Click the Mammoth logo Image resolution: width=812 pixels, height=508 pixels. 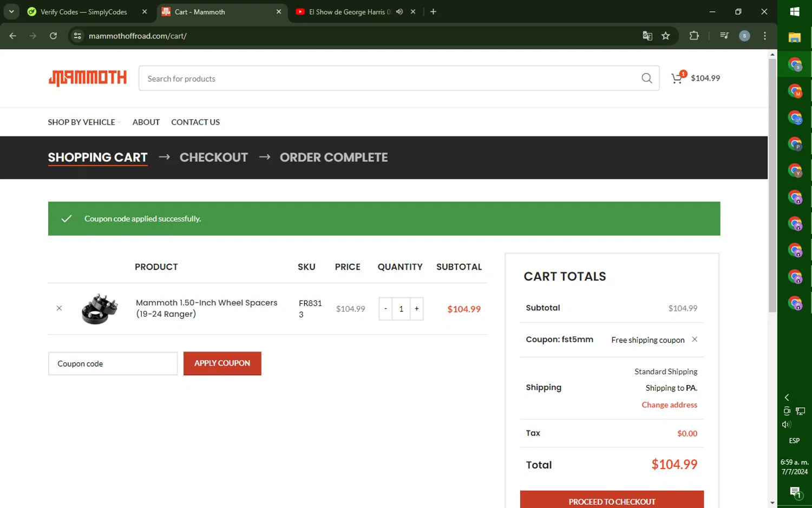pos(87,78)
